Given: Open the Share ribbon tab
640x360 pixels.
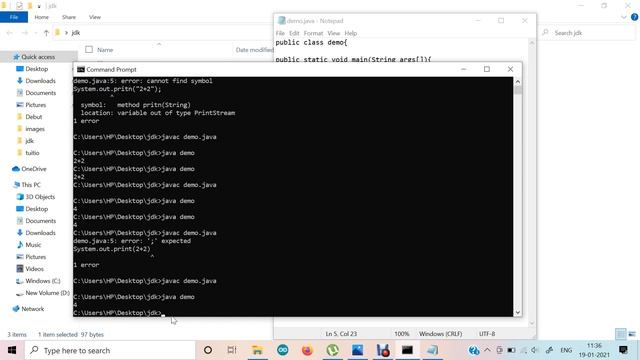Looking at the screenshot, I should (69, 17).
